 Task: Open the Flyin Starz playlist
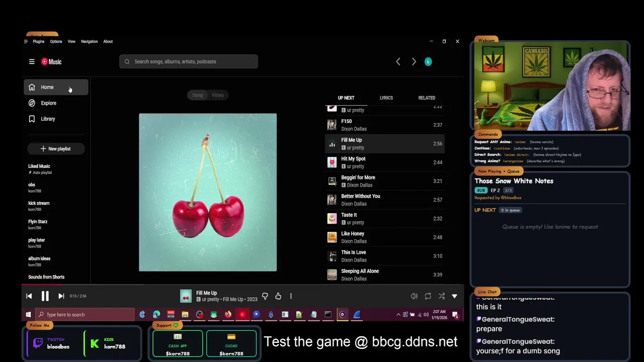tap(56, 224)
